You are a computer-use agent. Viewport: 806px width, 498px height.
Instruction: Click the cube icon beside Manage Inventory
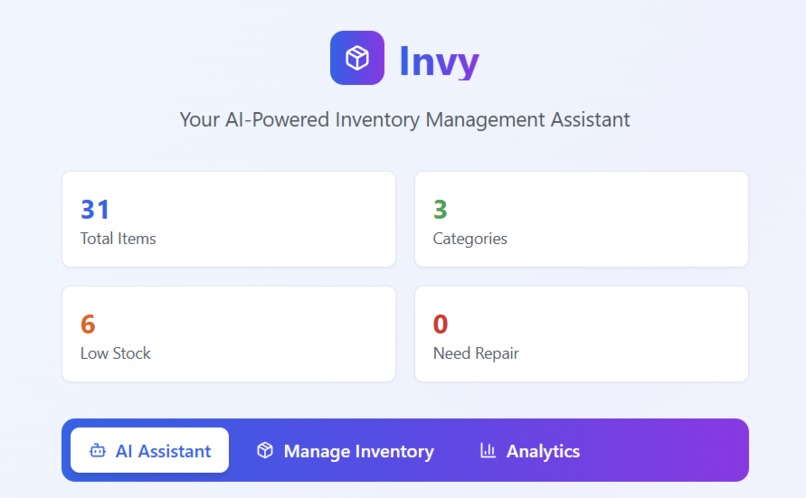click(x=265, y=450)
